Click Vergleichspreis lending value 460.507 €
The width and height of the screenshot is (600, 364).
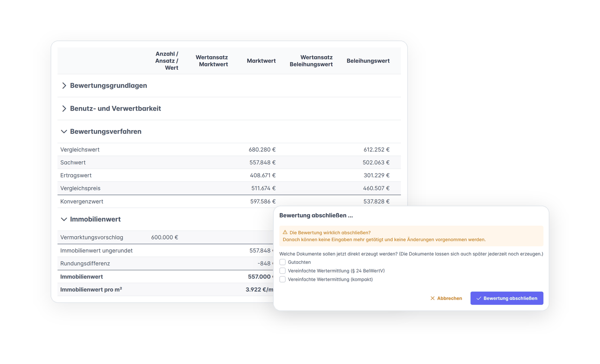click(x=376, y=188)
